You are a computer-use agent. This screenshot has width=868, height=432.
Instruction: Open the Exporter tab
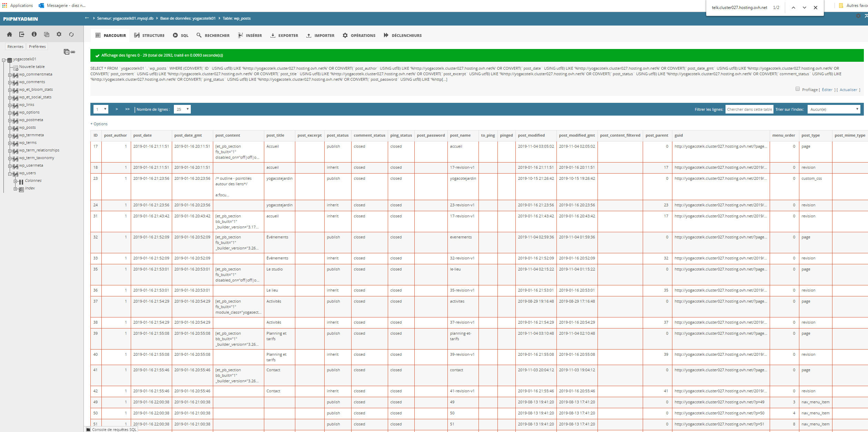pyautogui.click(x=284, y=36)
